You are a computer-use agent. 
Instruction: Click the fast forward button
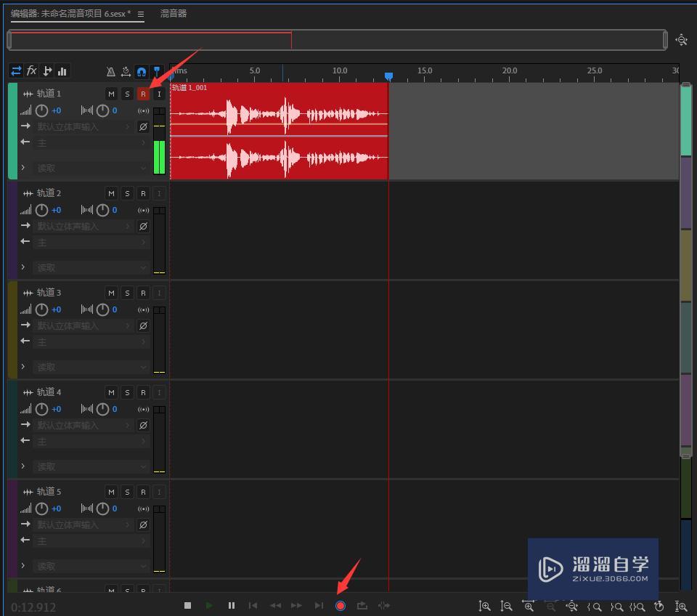coord(296,605)
